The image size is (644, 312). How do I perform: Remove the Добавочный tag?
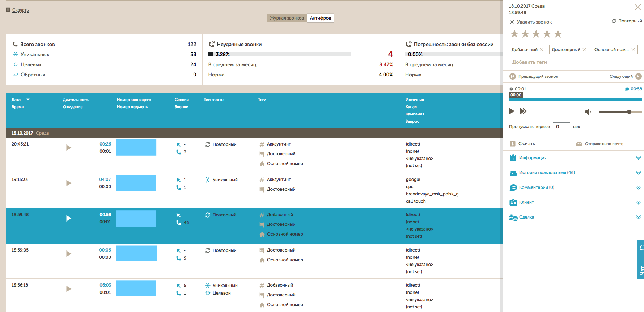tap(542, 50)
